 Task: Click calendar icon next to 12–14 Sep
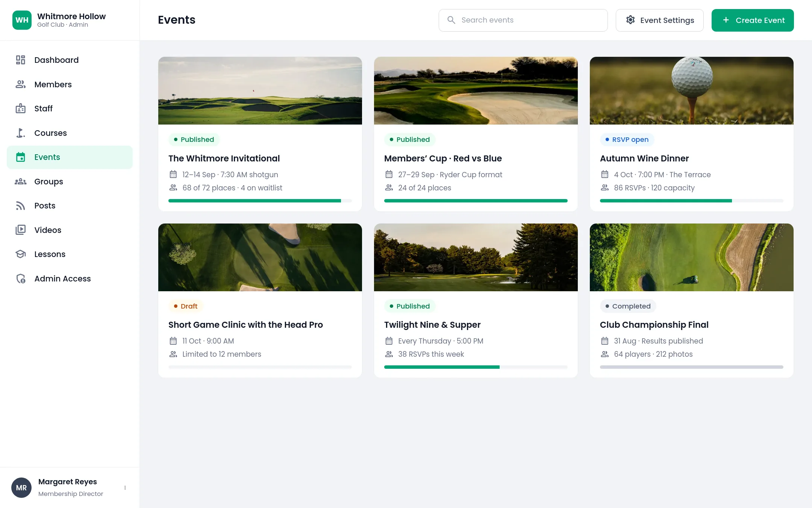[x=173, y=174]
